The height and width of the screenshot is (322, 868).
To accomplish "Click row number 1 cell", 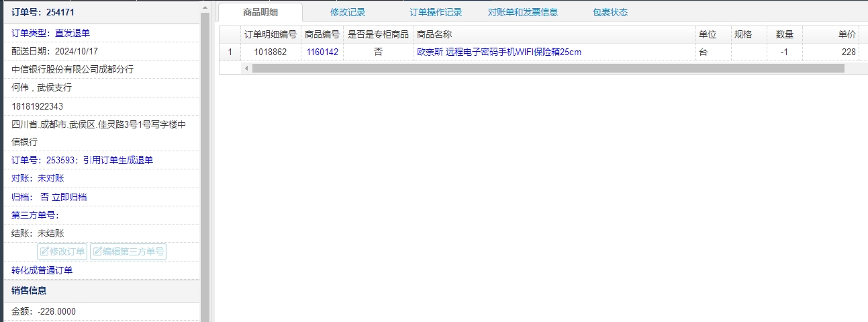I will (x=230, y=52).
